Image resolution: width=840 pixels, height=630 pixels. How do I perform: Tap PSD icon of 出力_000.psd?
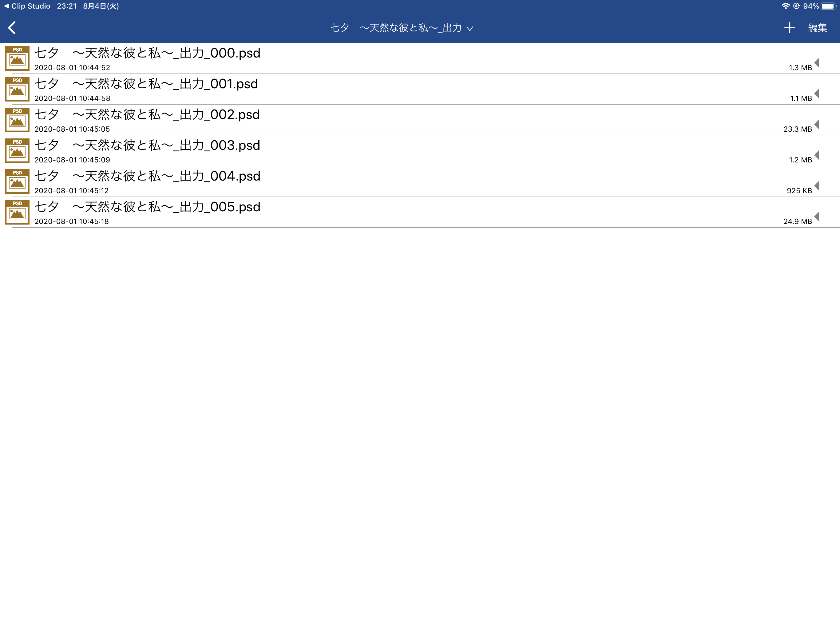(x=17, y=58)
